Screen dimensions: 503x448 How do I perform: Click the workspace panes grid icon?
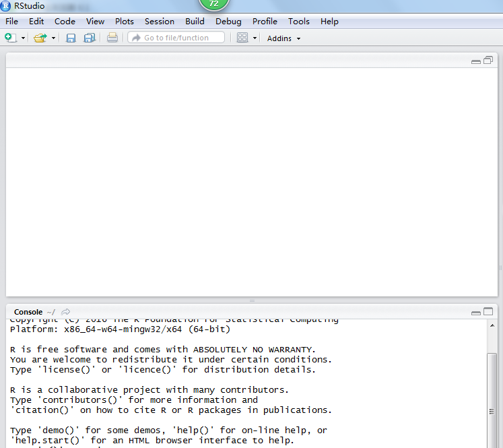click(x=242, y=38)
